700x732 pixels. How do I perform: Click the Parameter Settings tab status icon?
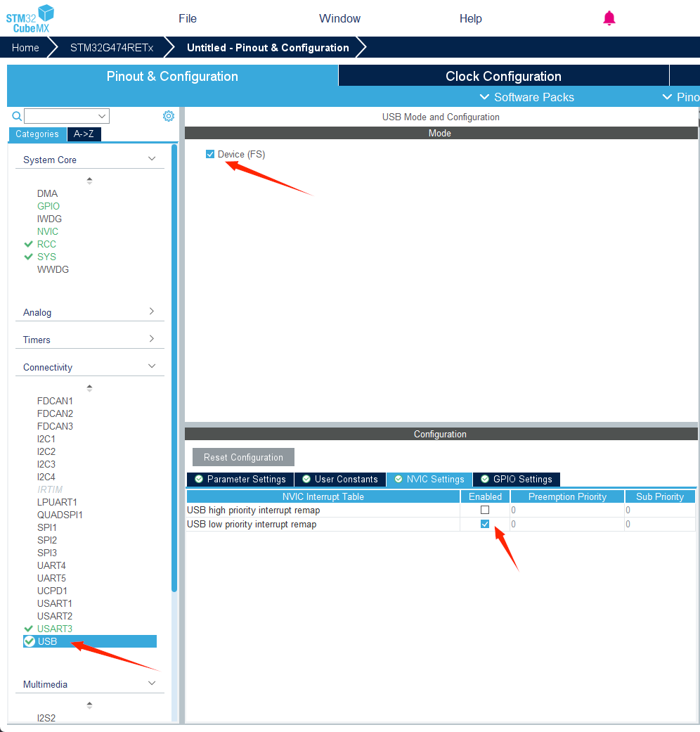(199, 479)
